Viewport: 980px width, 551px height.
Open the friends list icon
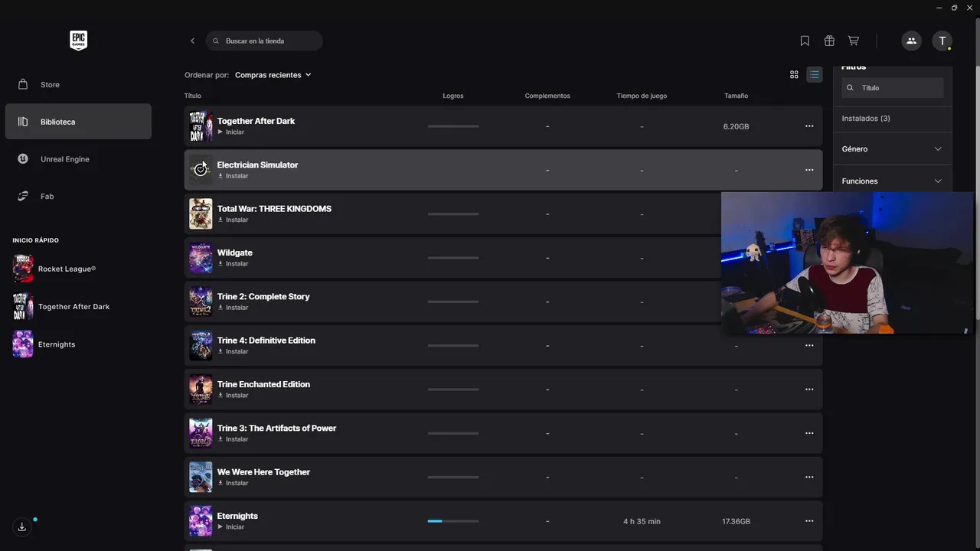(x=911, y=41)
